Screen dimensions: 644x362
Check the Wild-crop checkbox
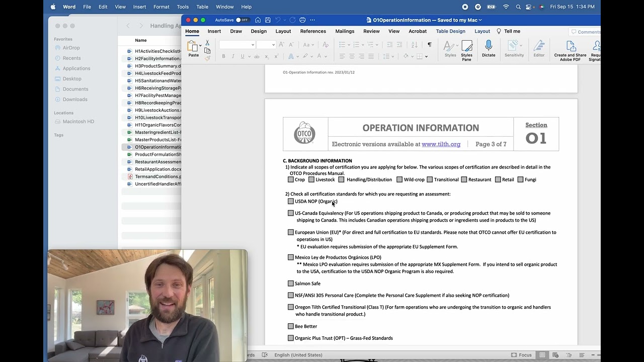[x=399, y=179]
